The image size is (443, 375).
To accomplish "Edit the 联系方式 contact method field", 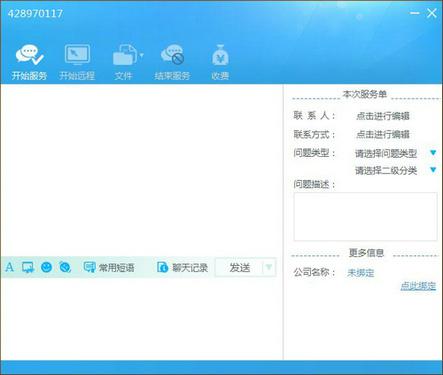I will 383,134.
